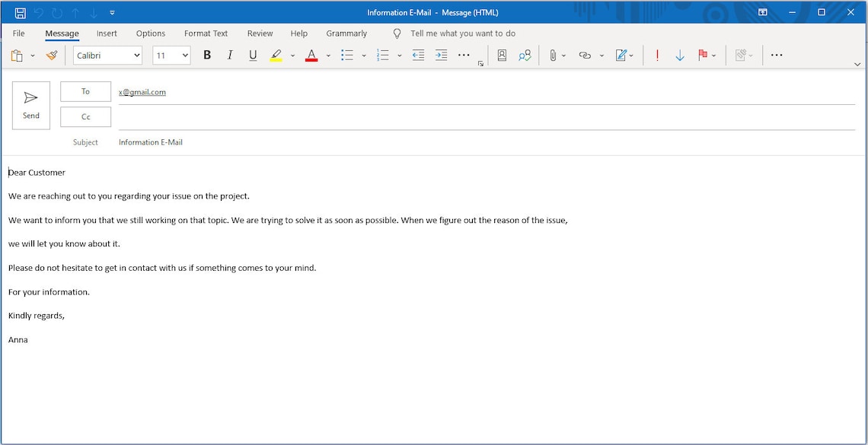Click the Cc button
868x445 pixels.
point(86,117)
